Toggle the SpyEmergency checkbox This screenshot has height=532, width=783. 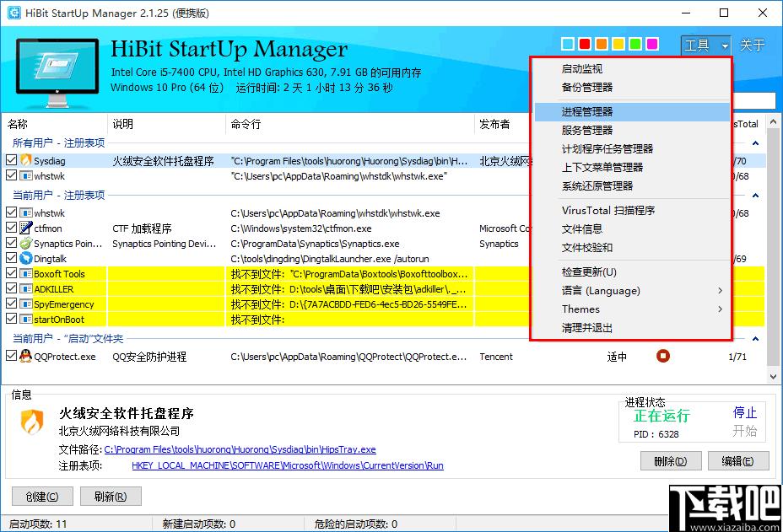12,304
